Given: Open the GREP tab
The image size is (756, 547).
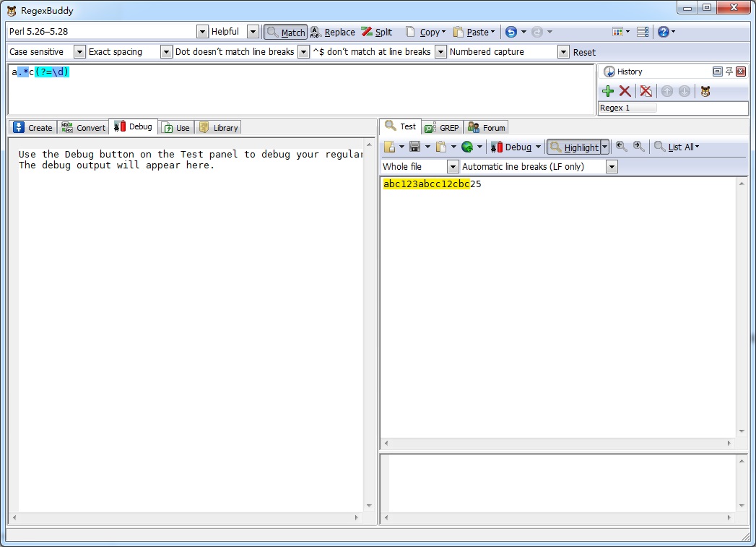Looking at the screenshot, I should (x=442, y=128).
